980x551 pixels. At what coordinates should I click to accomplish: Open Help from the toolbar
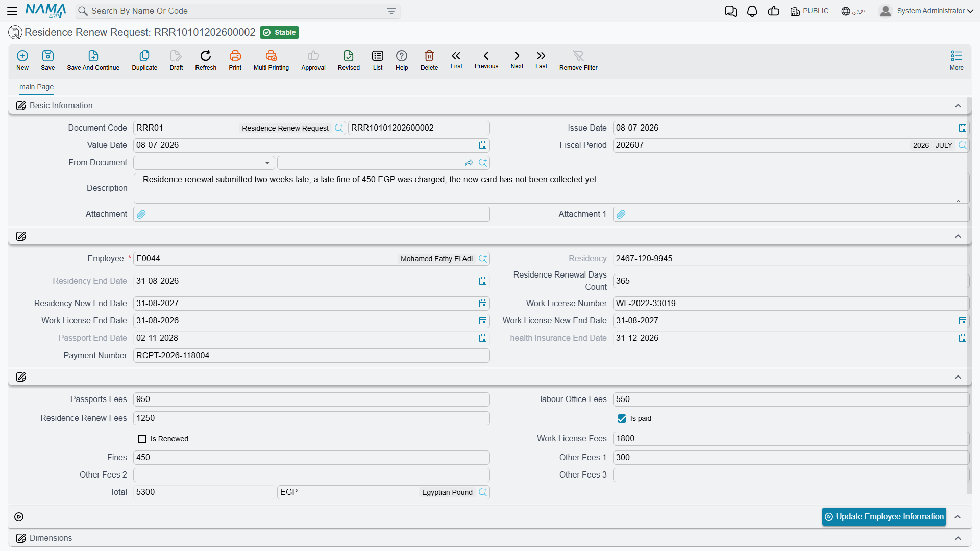[x=402, y=60]
